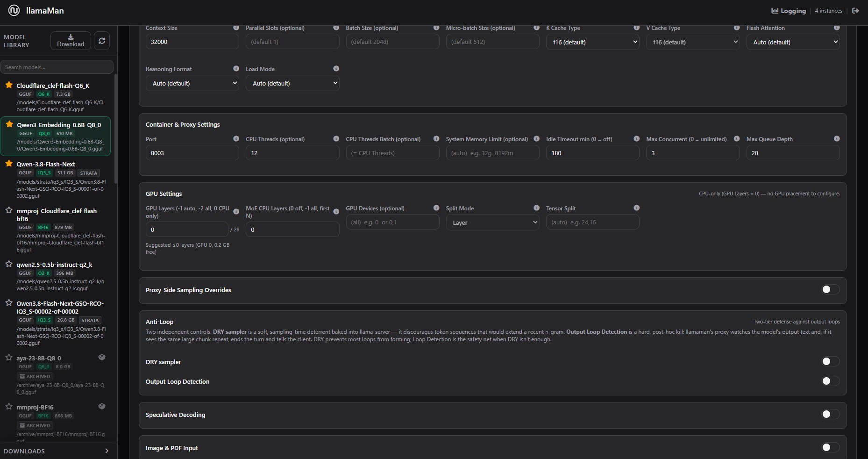Click the Download models button
Screen dimensions: 868x459
coord(71,41)
